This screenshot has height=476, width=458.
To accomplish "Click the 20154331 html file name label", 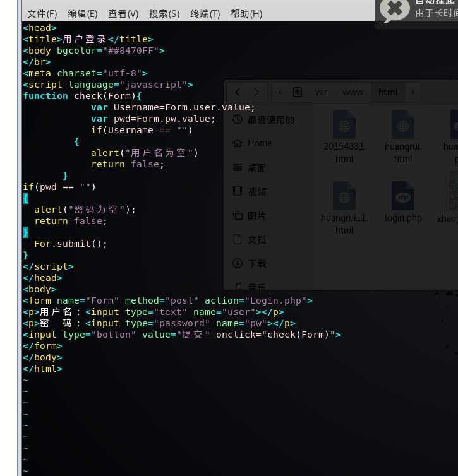I will click(344, 153).
